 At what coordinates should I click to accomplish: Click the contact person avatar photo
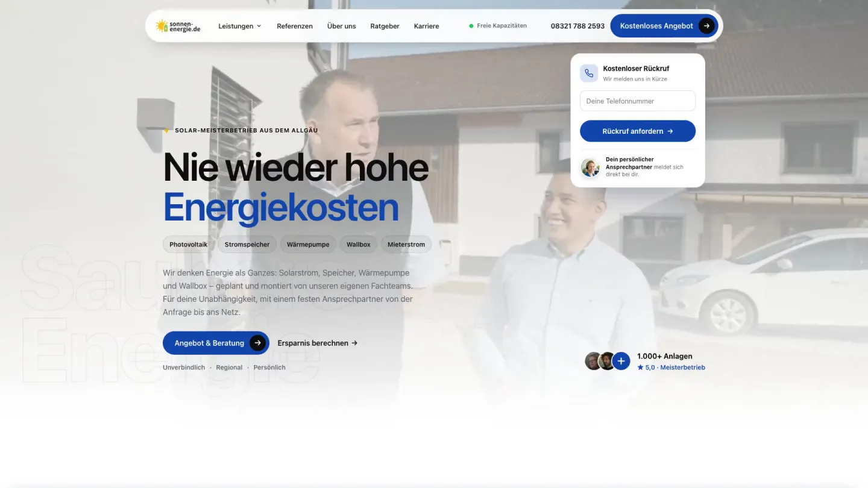[x=591, y=167]
